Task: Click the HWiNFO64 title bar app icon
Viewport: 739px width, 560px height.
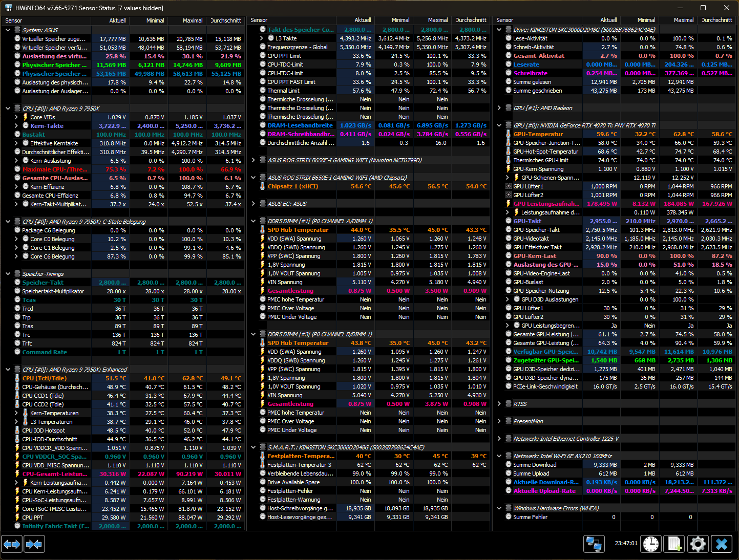Action: click(8, 8)
